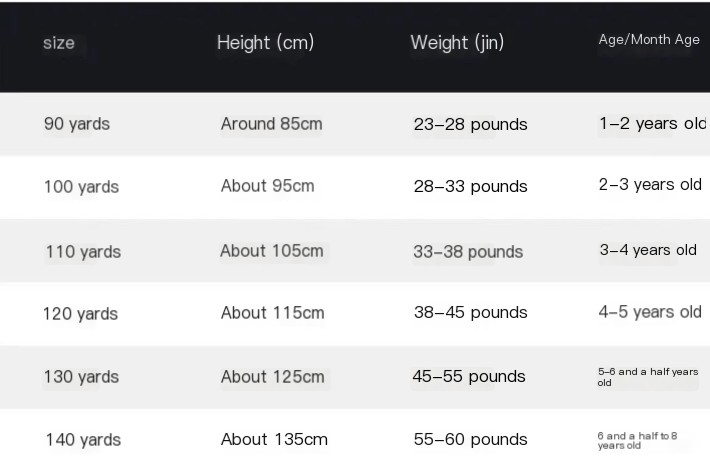Select the 'Weight (jin)' header cell

click(457, 42)
